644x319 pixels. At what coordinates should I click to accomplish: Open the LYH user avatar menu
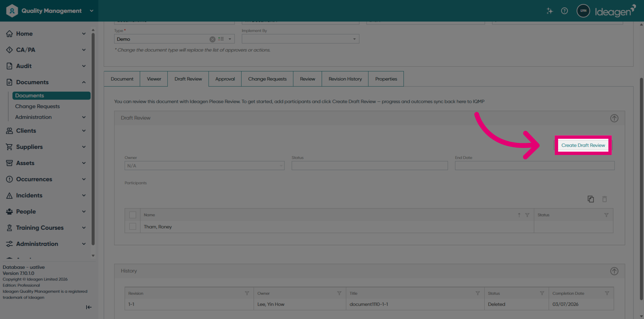[x=583, y=11]
